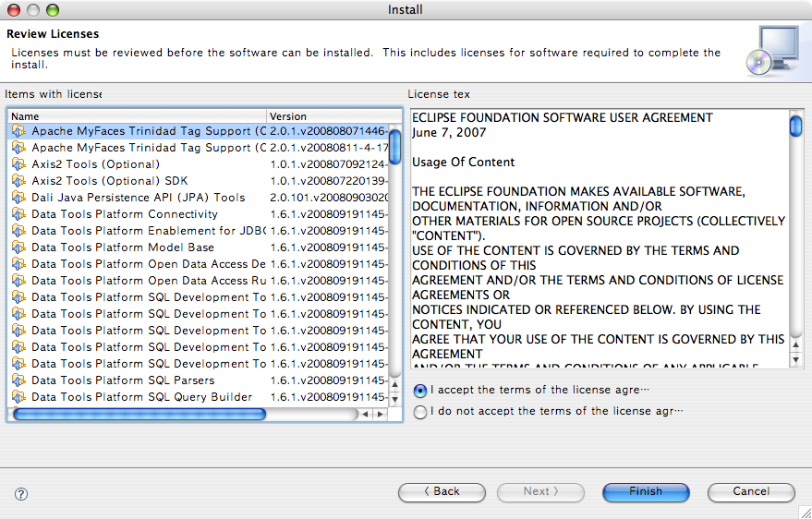
Task: Select Axis2 Tools (Optional) row
Action: pyautogui.click(x=199, y=164)
